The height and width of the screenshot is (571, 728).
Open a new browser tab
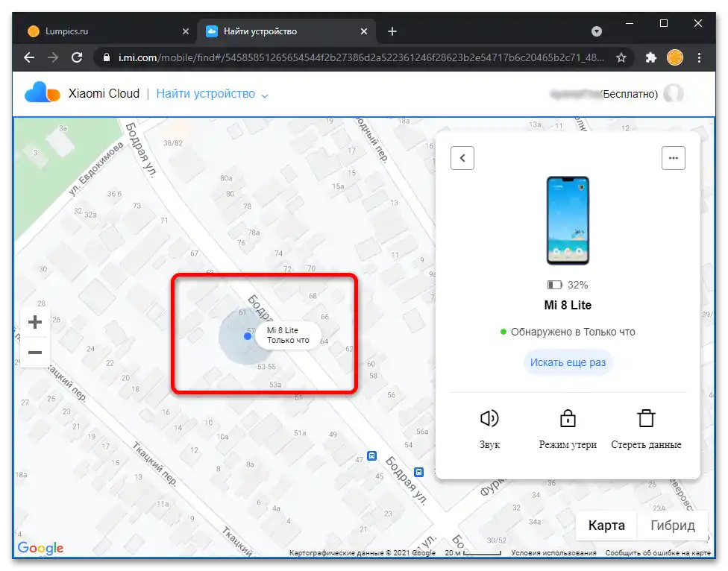(392, 31)
